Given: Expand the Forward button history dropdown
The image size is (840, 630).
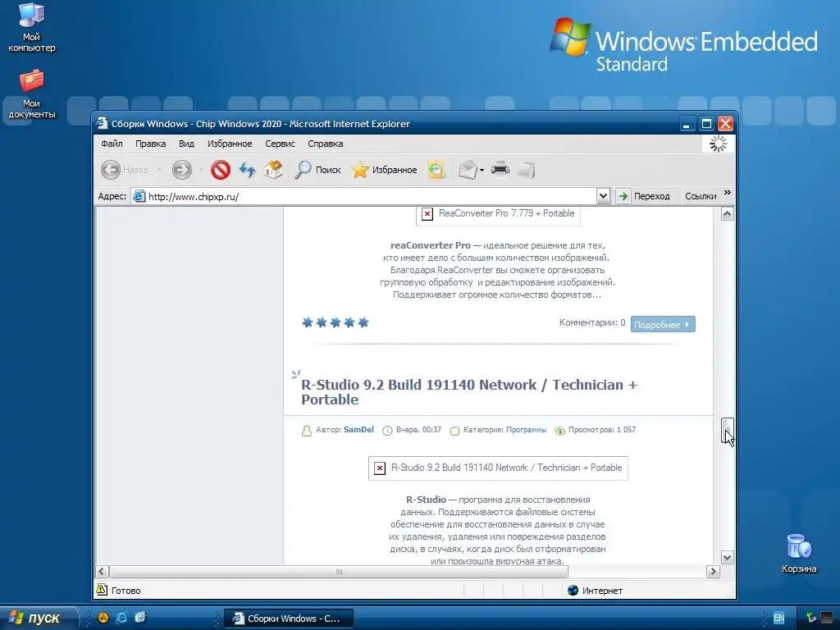Looking at the screenshot, I should pyautogui.click(x=202, y=170).
